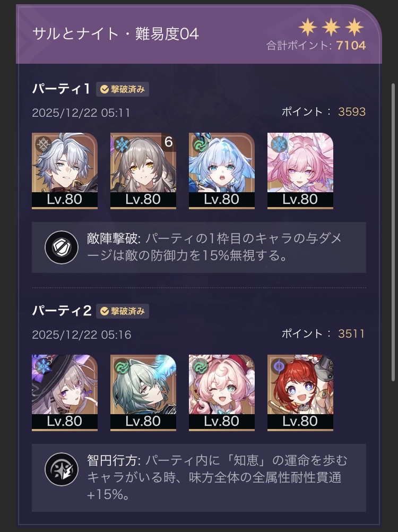
Task: Click the 敵陣撃破 buff shield icon
Action: [x=62, y=247]
